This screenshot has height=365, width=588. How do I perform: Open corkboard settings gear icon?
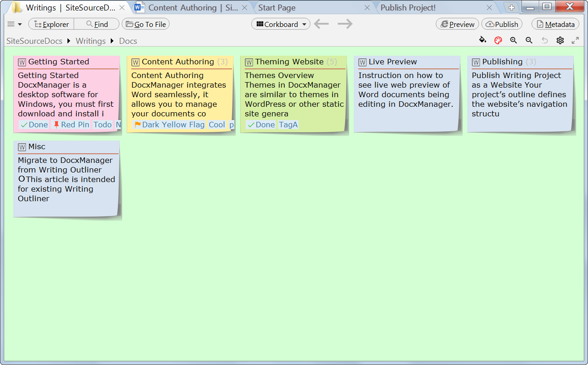pos(560,40)
